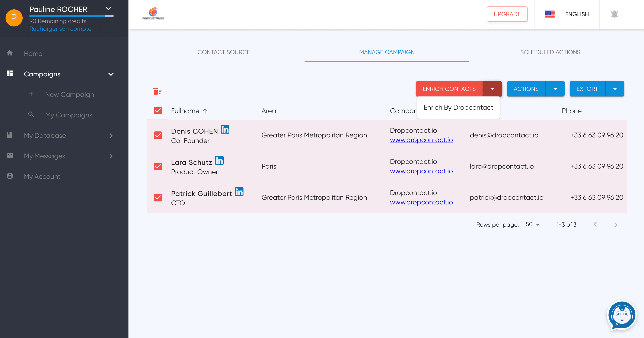Expand the My Database submenu arrow
Screen dimensions: 644x338
[111, 136]
